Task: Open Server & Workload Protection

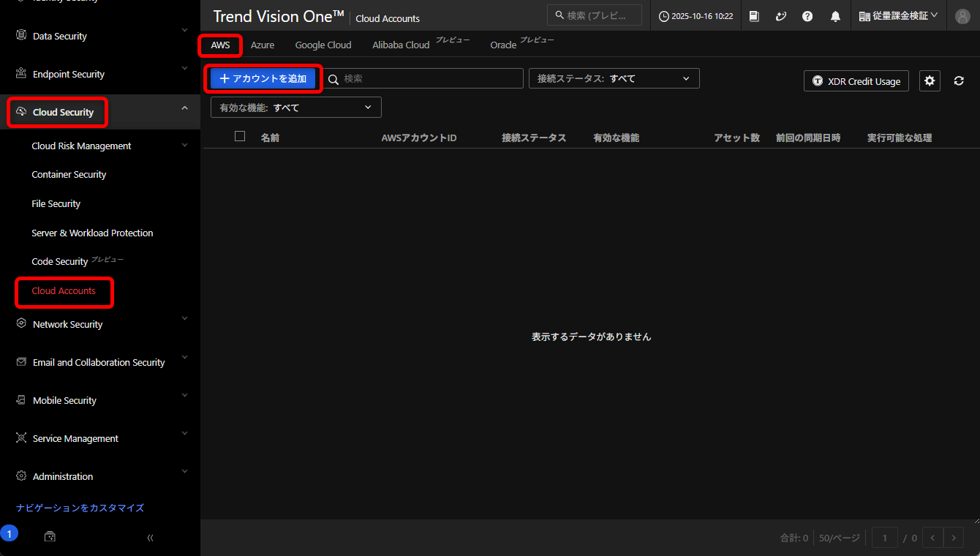Action: pos(92,233)
